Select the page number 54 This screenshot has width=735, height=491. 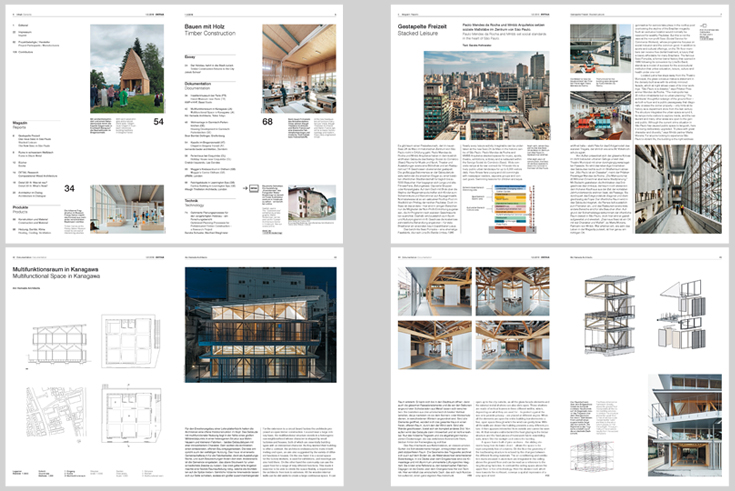(158, 122)
